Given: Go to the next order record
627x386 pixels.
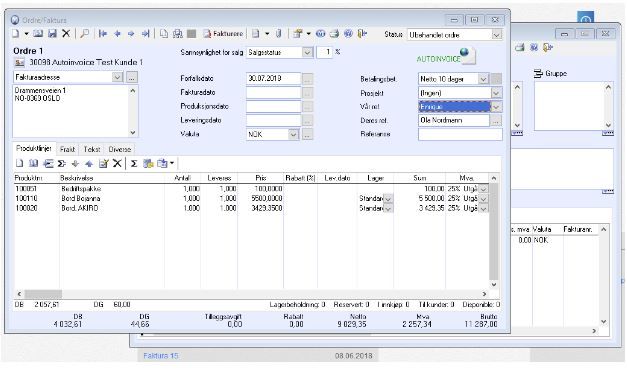Looking at the screenshot, I should tap(131, 34).
